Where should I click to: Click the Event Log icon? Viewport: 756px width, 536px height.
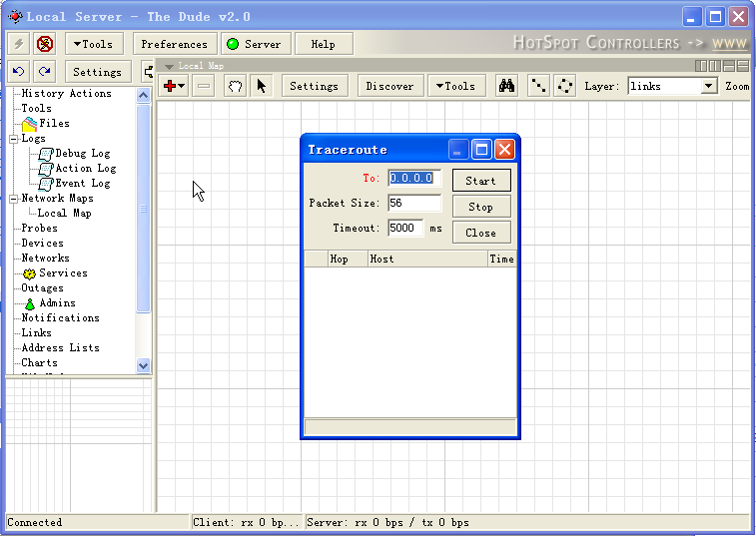coord(46,184)
